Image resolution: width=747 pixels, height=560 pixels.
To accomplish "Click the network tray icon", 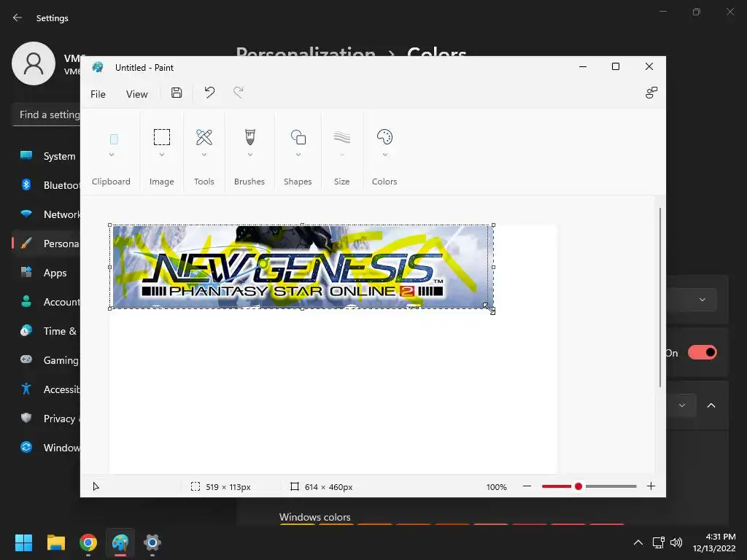I will point(659,542).
